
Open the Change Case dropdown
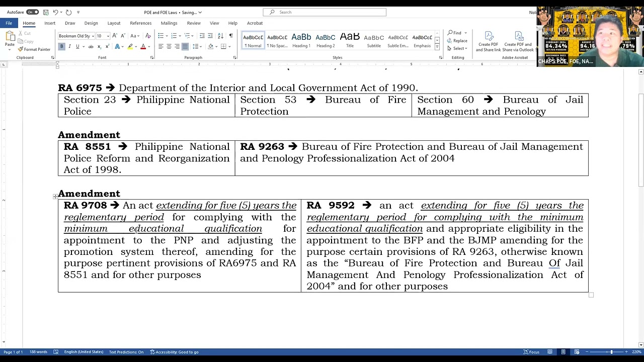[x=135, y=36]
